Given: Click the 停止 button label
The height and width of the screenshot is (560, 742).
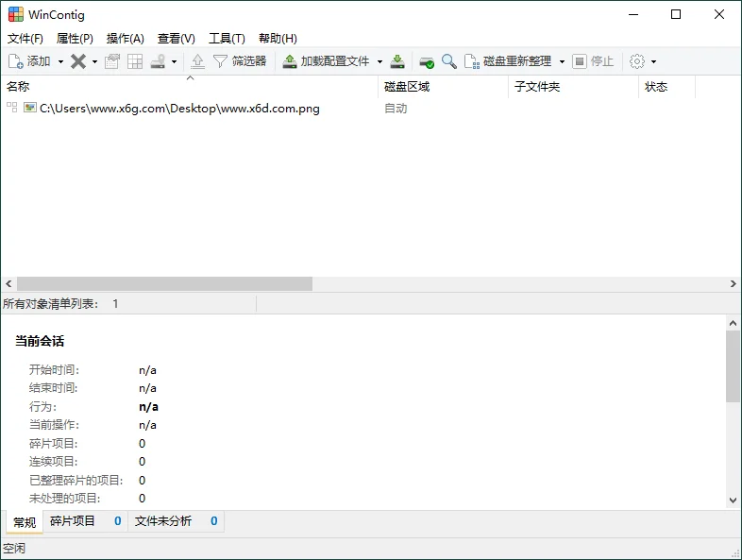Looking at the screenshot, I should (x=602, y=61).
